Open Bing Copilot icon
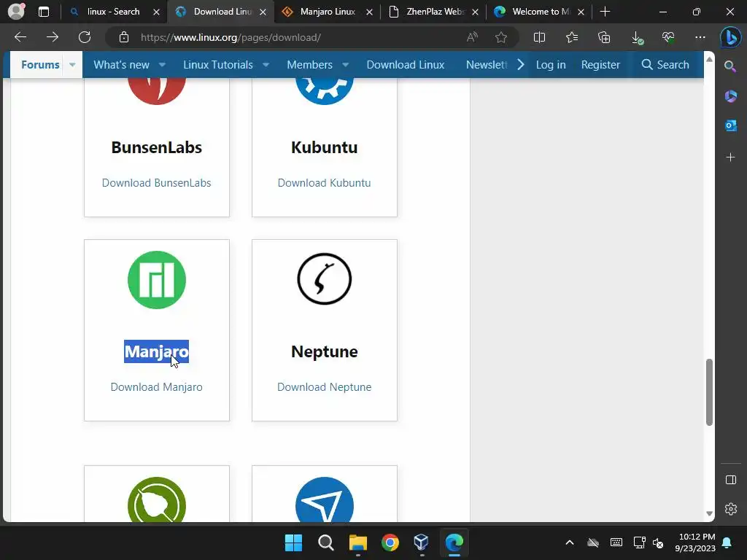This screenshot has width=747, height=560. (x=730, y=38)
